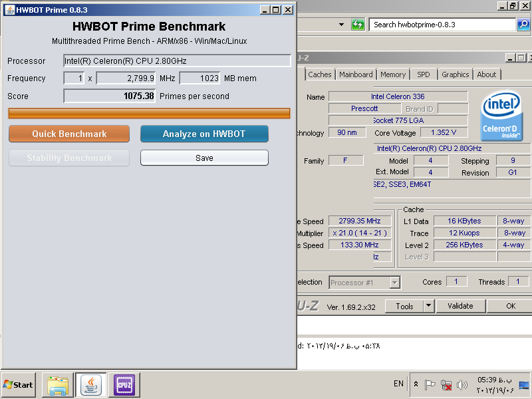Click the search magnifier in Explorer

click(x=523, y=25)
